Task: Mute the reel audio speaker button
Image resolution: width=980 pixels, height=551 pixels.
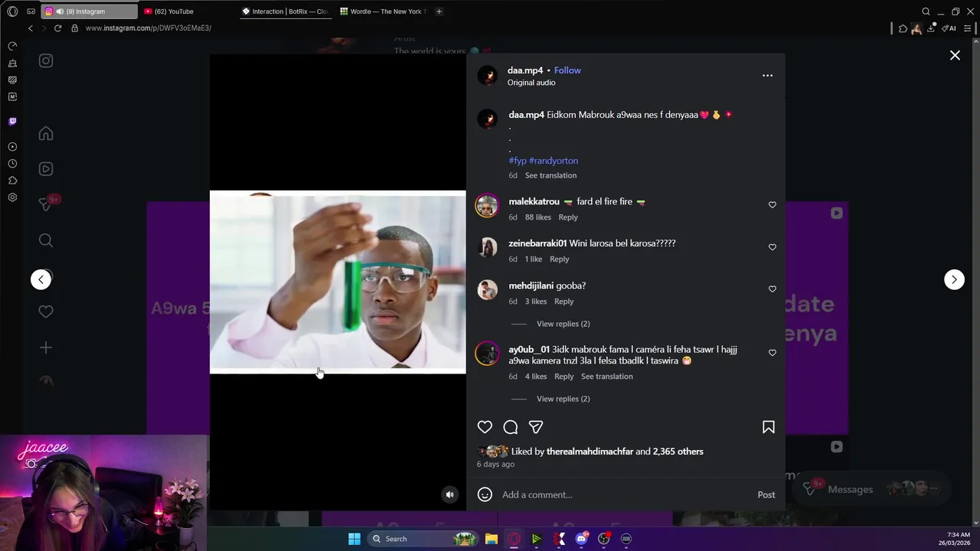Action: tap(450, 494)
